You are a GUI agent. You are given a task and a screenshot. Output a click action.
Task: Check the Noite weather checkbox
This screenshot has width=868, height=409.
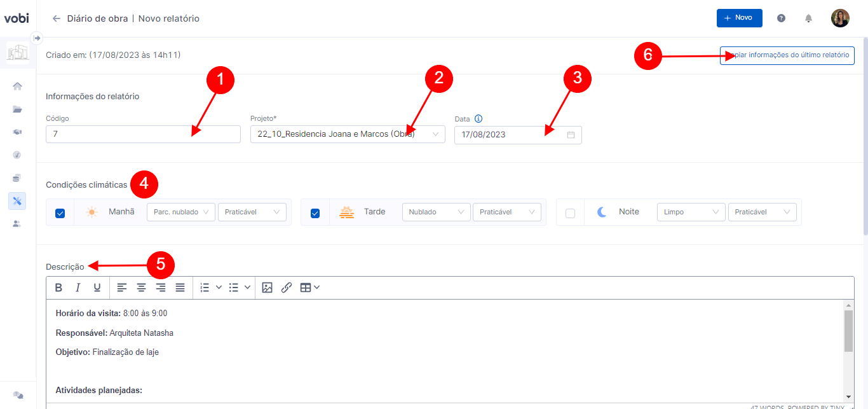[570, 213]
